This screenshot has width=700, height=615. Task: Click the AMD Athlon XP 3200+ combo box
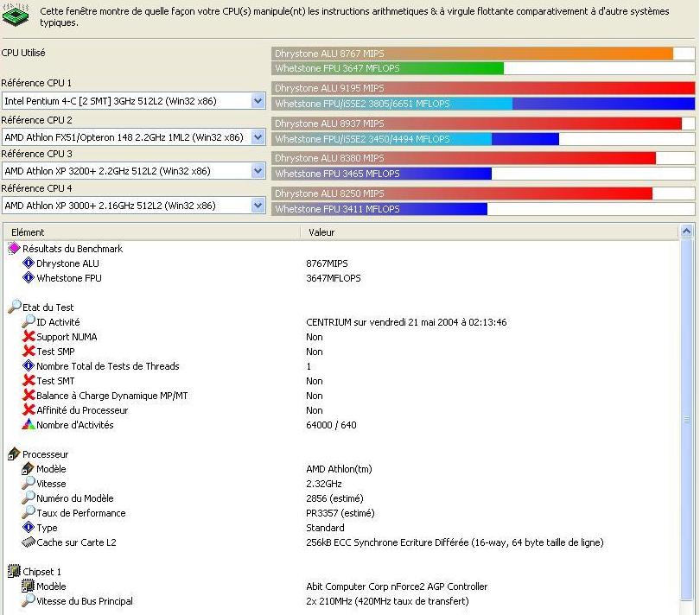[133, 170]
